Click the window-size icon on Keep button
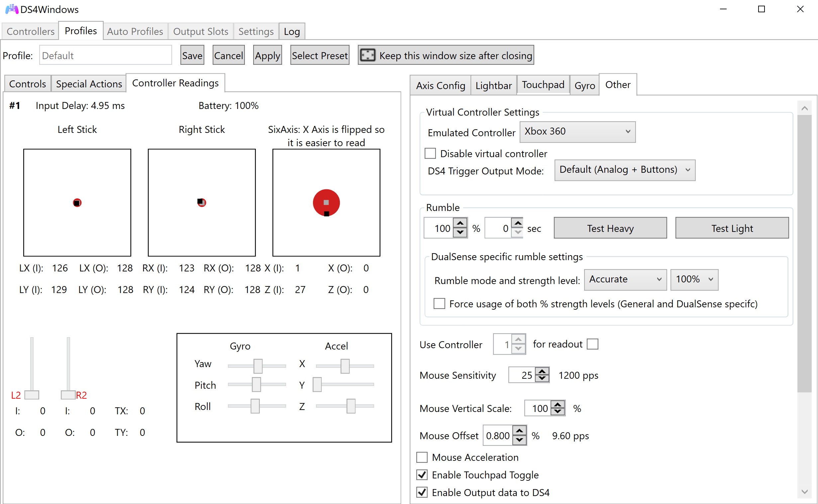 [368, 55]
